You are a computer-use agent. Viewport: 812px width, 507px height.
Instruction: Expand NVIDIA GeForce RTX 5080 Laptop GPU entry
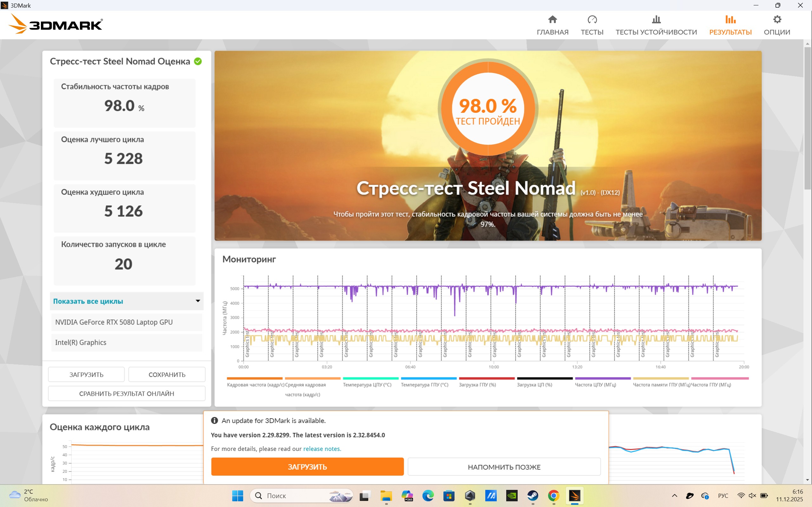click(x=127, y=322)
